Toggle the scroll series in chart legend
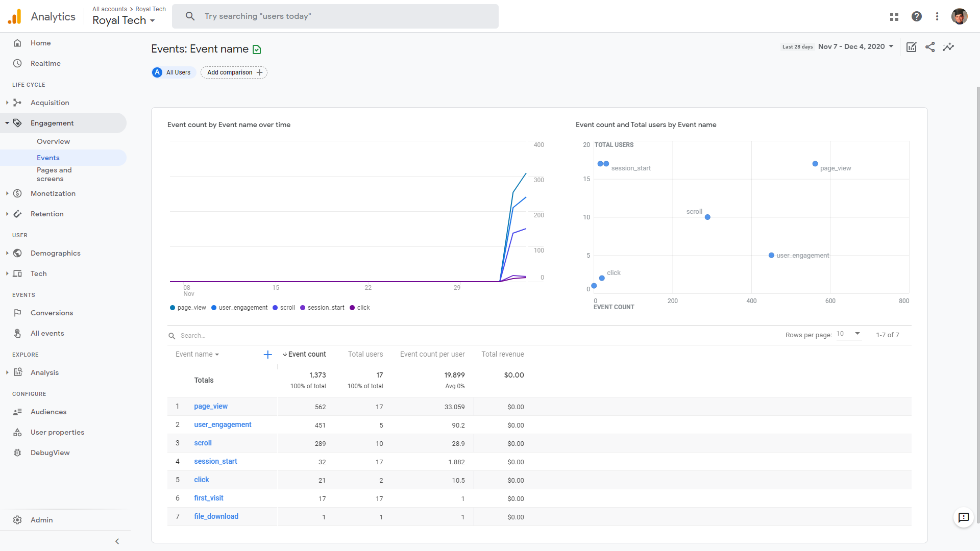Viewport: 980px width, 551px height. click(x=283, y=308)
